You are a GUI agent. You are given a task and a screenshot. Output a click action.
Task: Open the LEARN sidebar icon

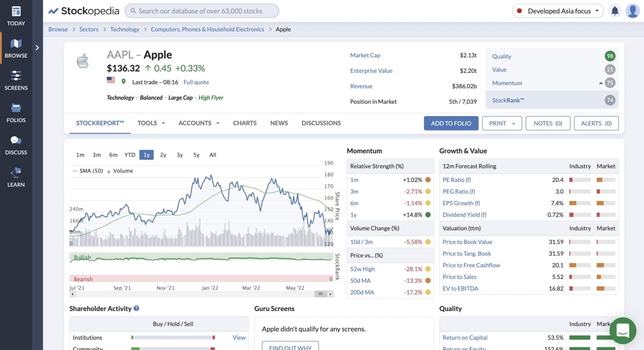click(16, 176)
